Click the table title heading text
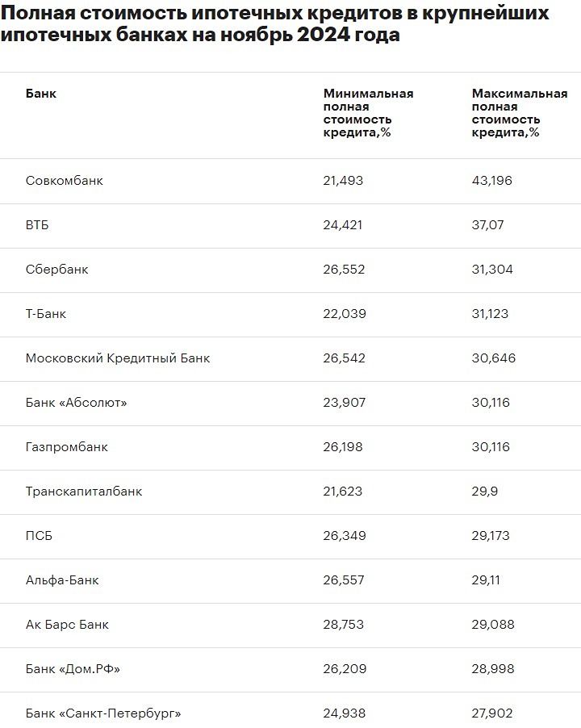Screen dimensions: 581x728 pyautogui.click(x=274, y=24)
